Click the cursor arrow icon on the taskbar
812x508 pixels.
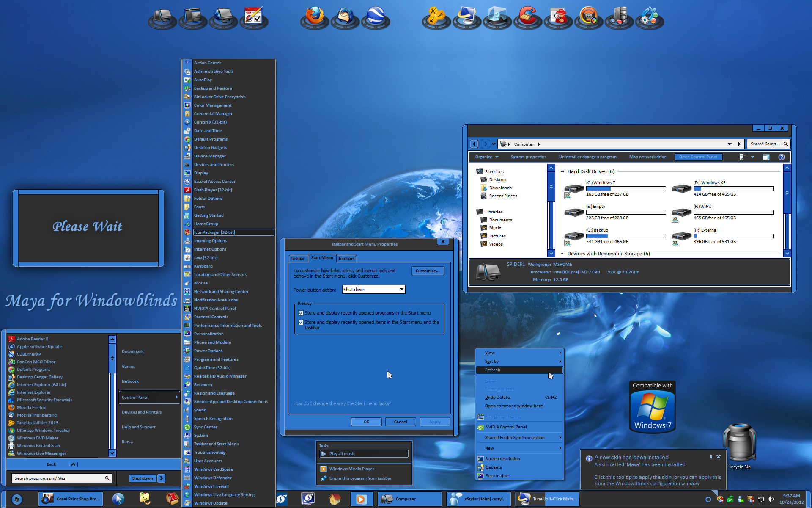[x=118, y=499]
